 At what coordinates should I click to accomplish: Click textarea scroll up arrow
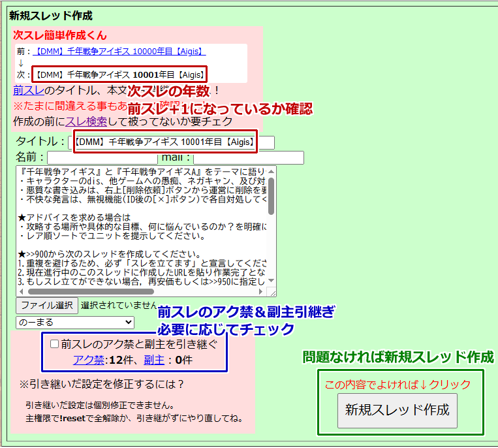(271, 171)
